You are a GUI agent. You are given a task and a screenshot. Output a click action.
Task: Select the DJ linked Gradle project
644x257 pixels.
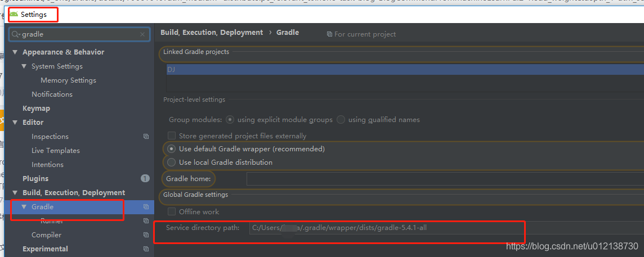[405, 70]
